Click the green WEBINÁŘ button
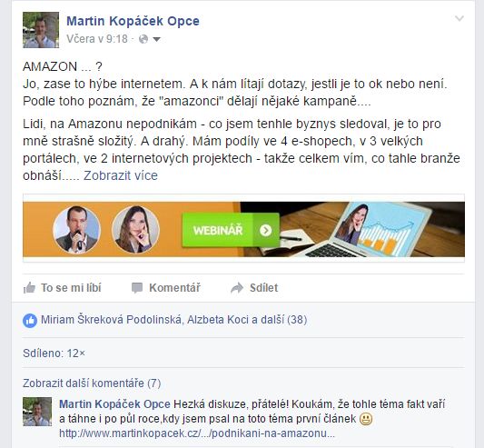Screen dimensions: 484x448 point(231,230)
